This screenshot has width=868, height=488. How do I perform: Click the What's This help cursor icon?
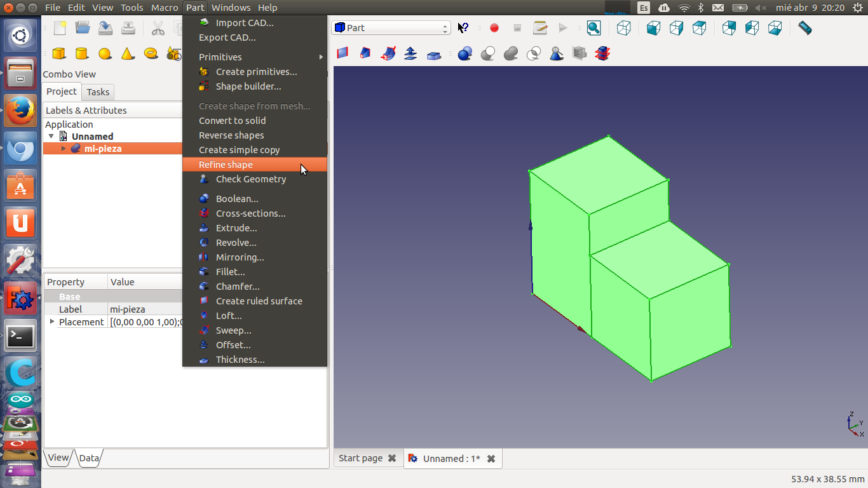click(463, 28)
